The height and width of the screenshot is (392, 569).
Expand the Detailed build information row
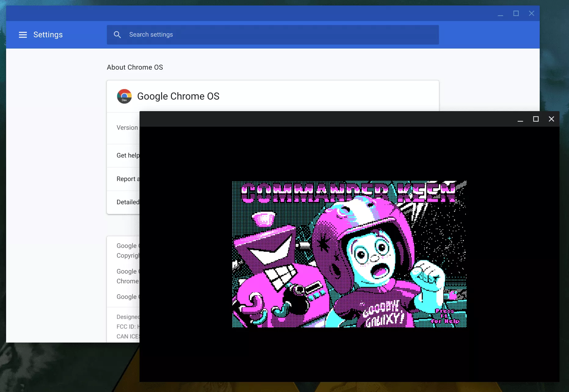coord(128,202)
